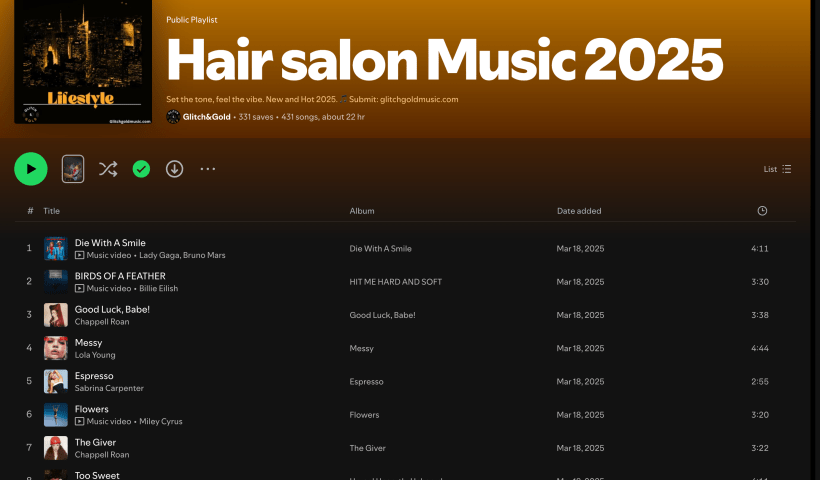Viewport: 820px width, 480px height.
Task: Download the playlist using the arrow icon
Action: tap(174, 169)
